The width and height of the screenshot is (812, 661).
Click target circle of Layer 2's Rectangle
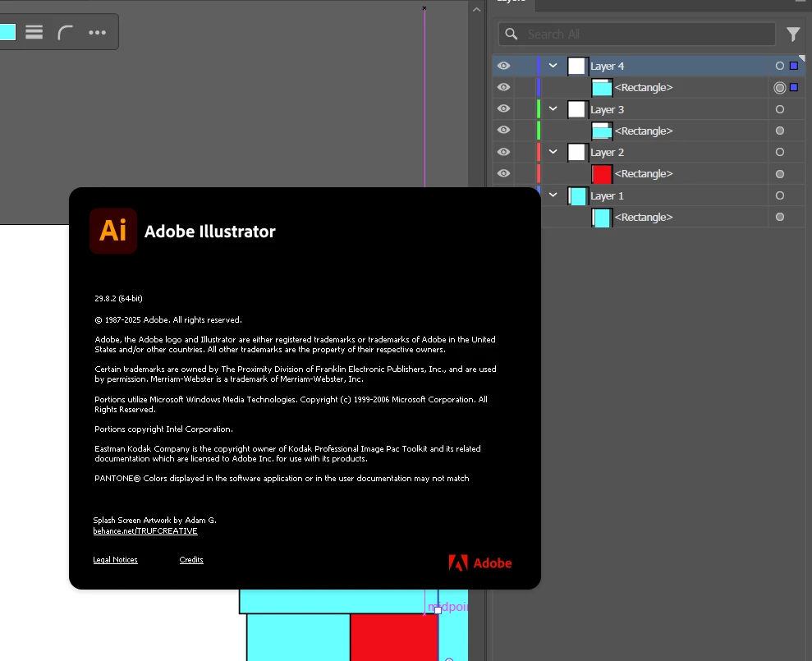pos(779,174)
